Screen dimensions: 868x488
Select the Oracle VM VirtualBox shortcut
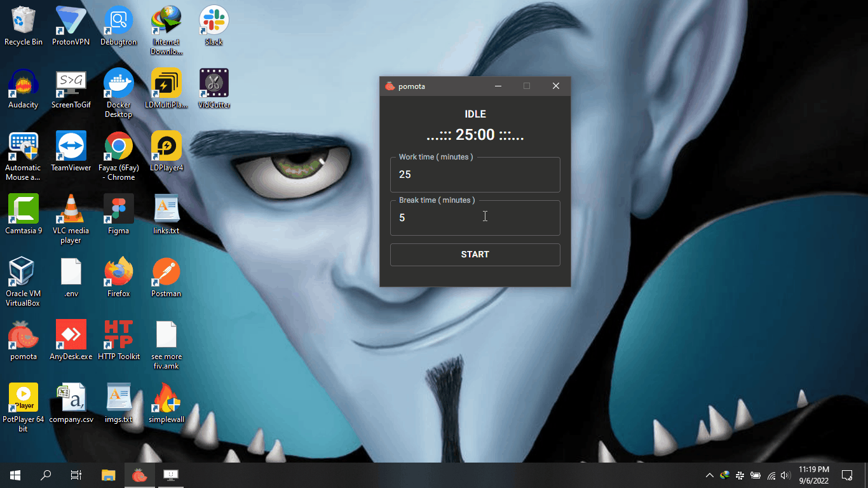(24, 282)
